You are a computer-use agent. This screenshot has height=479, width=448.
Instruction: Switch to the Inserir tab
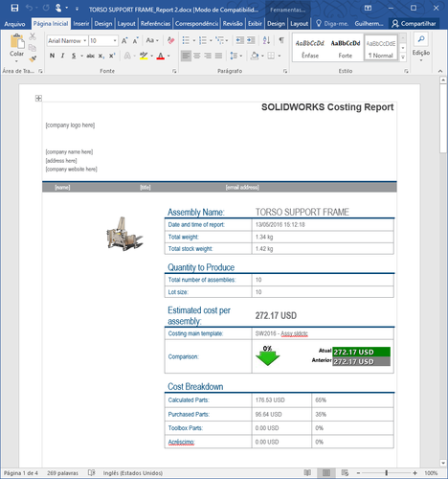coord(81,24)
